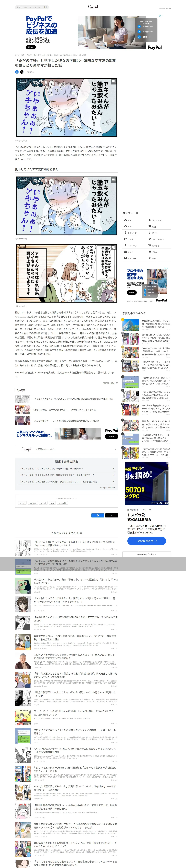The image size is (186, 868).
Task: Click the notepad icon for 診断 category
Action: click(150, 258)
